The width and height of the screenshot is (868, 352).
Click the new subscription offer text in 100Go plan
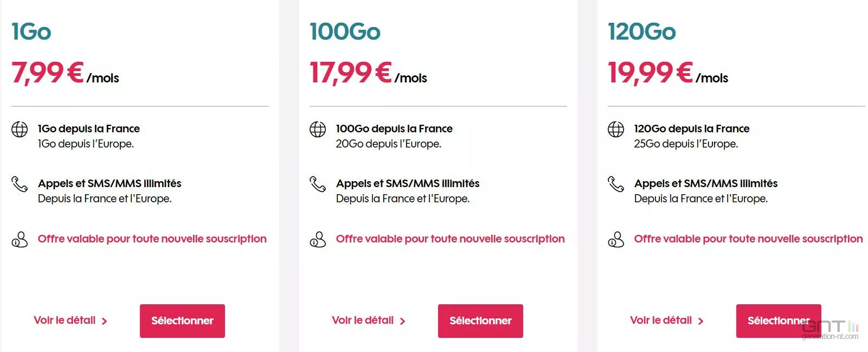click(x=450, y=239)
